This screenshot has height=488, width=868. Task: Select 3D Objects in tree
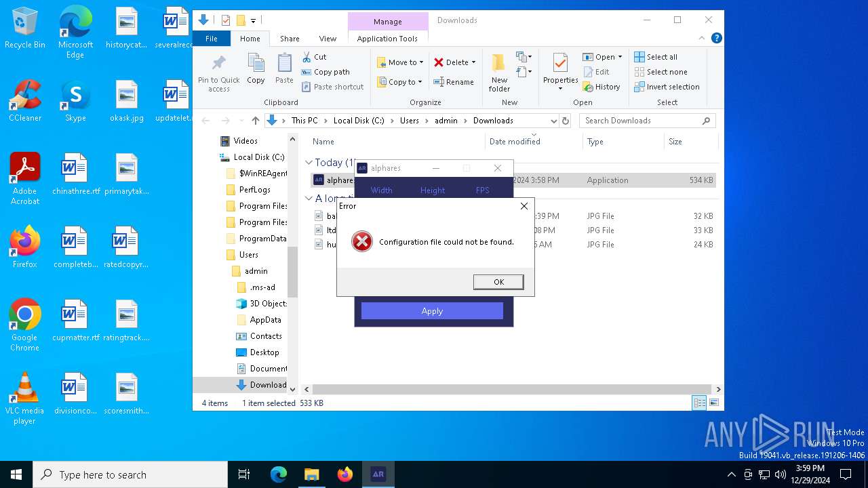point(268,304)
